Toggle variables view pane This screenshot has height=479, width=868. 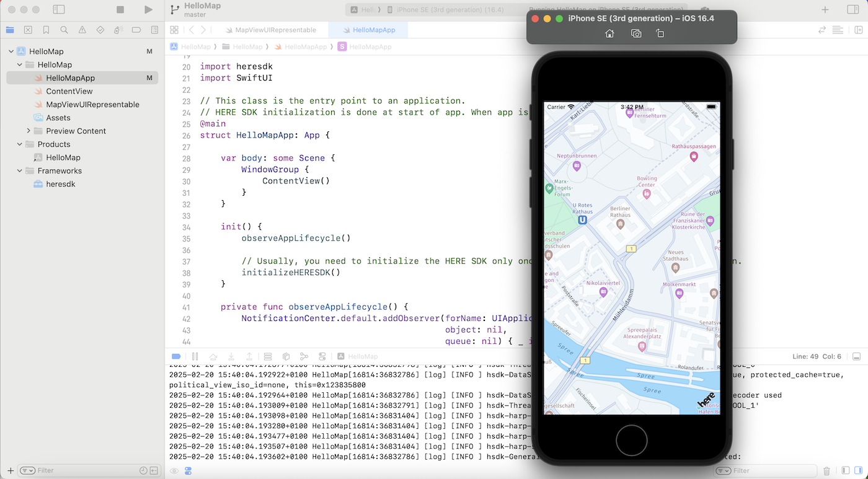tap(846, 471)
